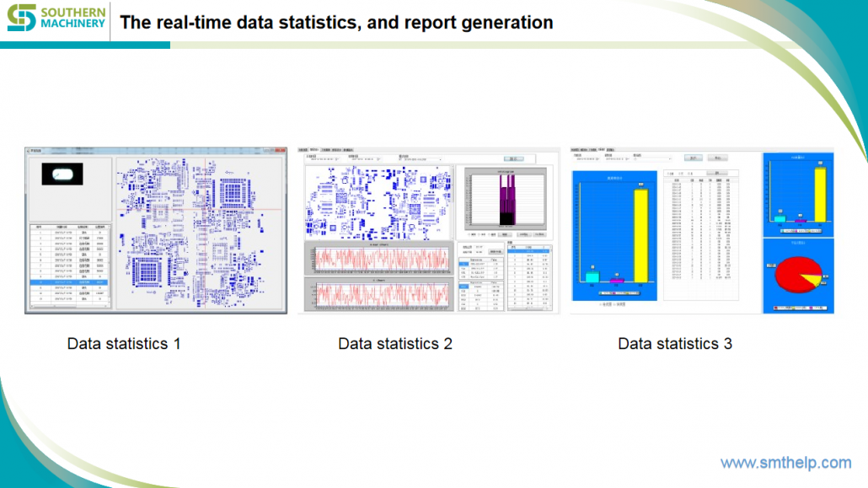Image resolution: width=868 pixels, height=488 pixels.
Task: Click the cyan bar in the large bar chart
Action: tap(592, 277)
